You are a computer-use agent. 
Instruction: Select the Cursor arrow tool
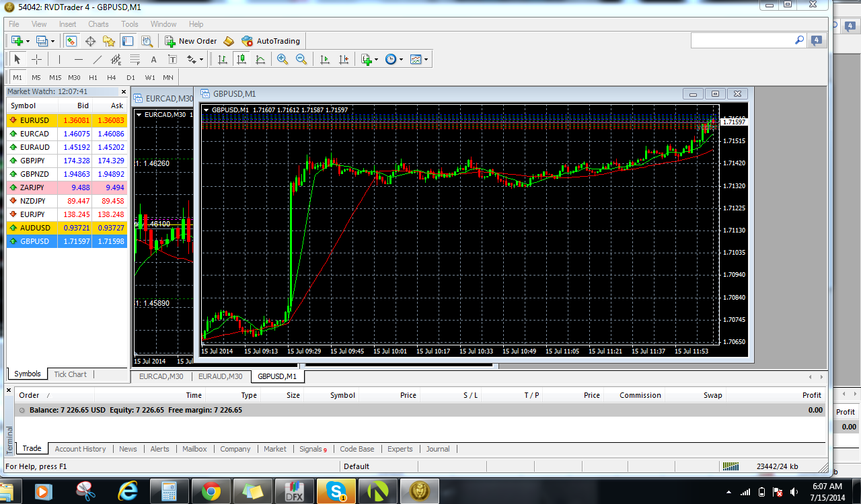coord(17,59)
